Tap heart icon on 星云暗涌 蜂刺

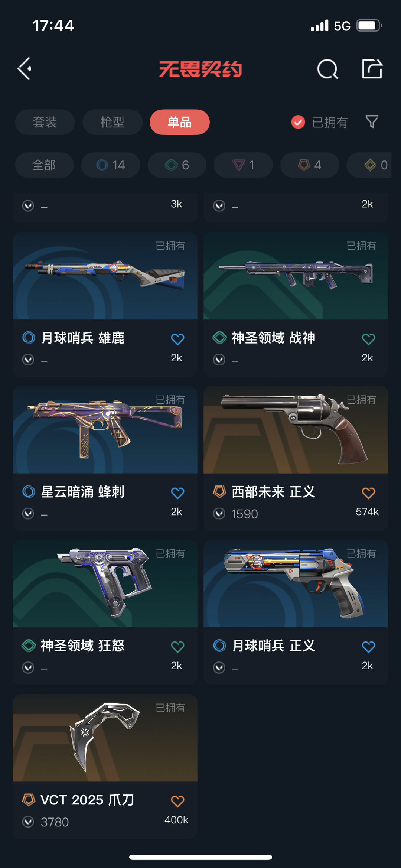[177, 493]
